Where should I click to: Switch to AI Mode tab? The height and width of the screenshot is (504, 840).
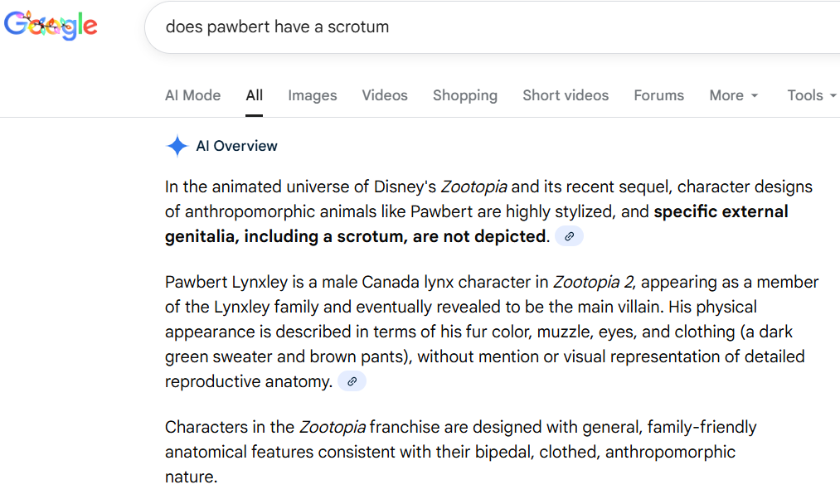pyautogui.click(x=193, y=95)
